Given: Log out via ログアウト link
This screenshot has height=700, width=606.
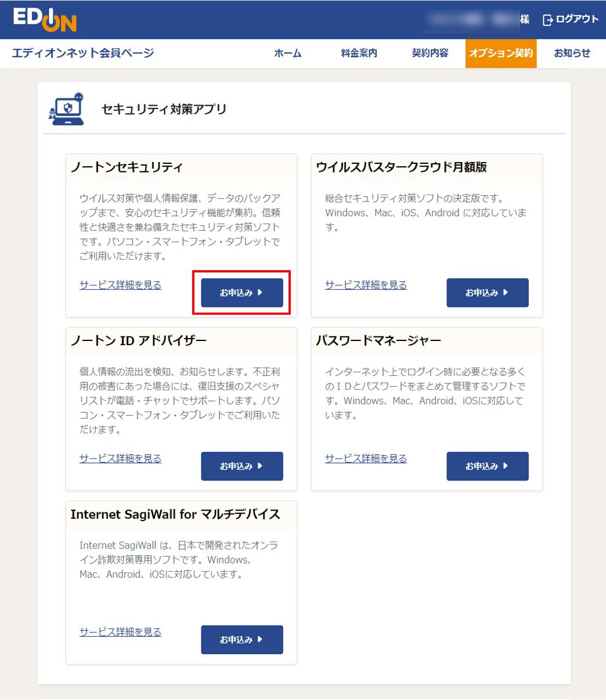Looking at the screenshot, I should [x=576, y=20].
